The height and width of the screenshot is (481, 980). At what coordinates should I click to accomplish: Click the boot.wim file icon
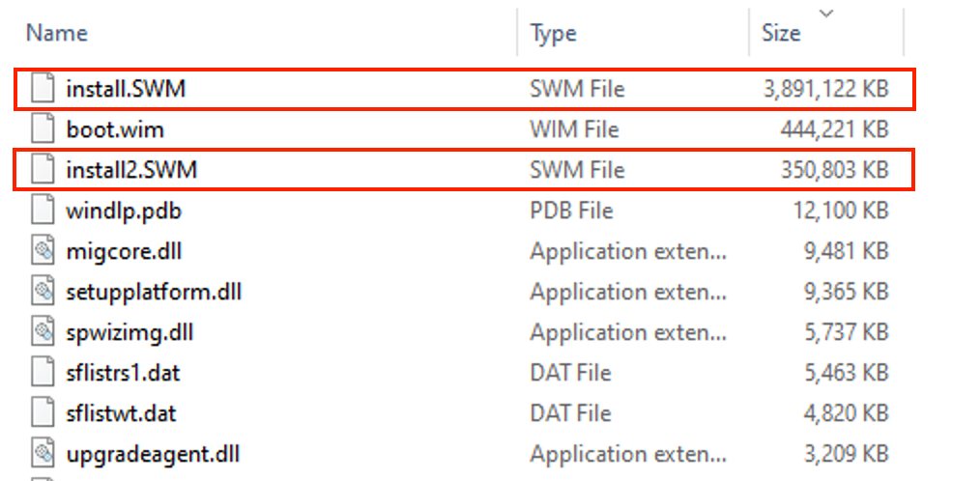click(42, 129)
